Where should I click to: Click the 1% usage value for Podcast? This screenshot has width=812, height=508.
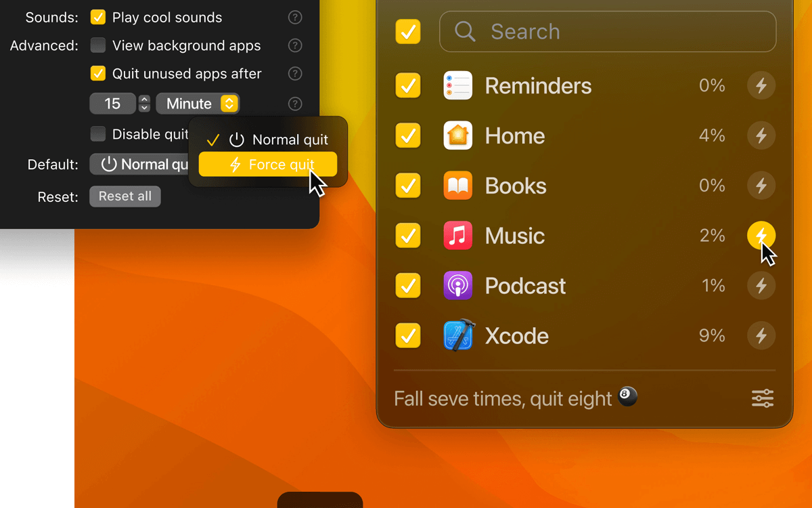713,286
